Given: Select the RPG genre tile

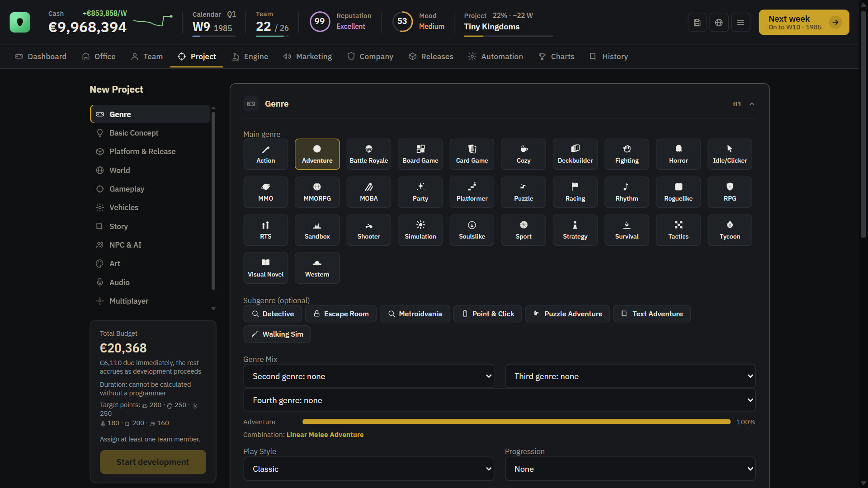Looking at the screenshot, I should [730, 192].
